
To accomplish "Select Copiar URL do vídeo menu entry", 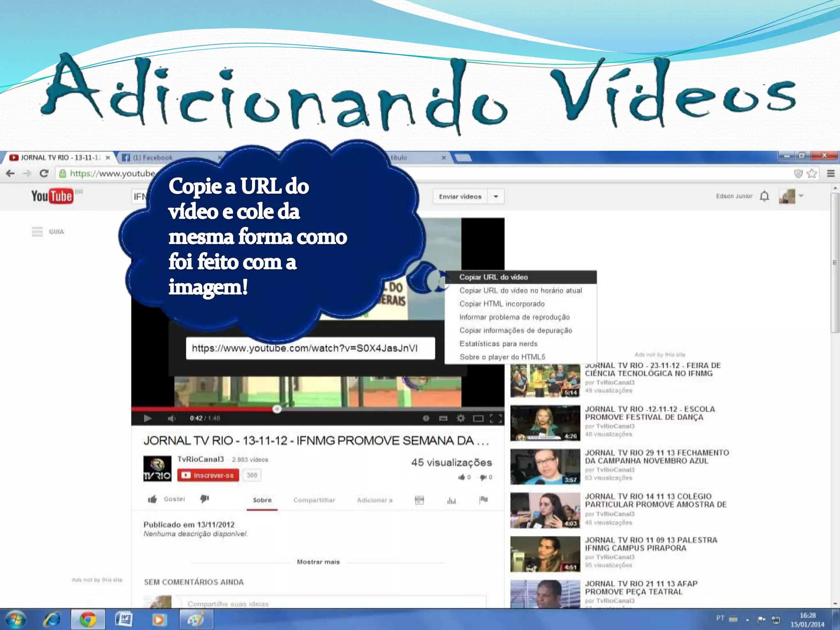I will click(x=493, y=277).
